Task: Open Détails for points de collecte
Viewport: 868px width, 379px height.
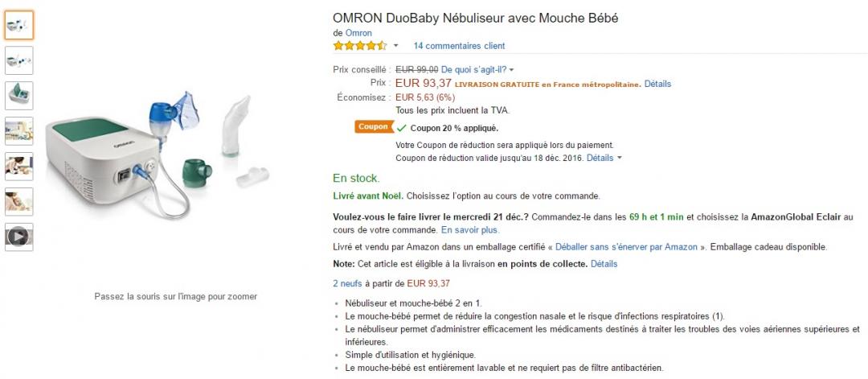Action: click(x=604, y=263)
